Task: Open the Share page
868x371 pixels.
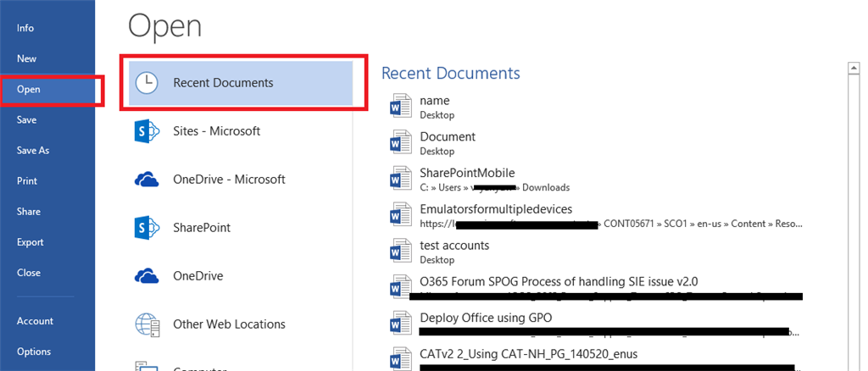Action: pos(28,212)
